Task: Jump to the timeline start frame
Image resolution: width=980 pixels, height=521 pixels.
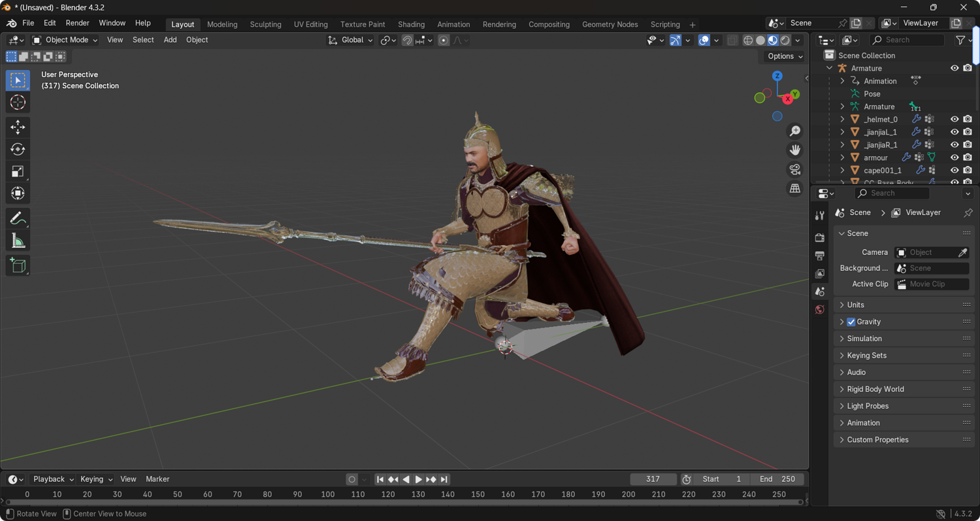Action: pyautogui.click(x=380, y=480)
